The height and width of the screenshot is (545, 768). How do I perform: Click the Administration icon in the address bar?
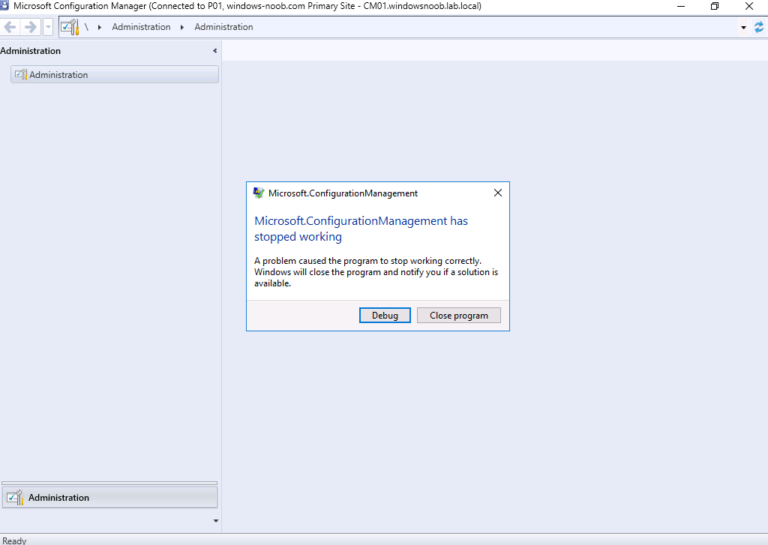(68, 27)
